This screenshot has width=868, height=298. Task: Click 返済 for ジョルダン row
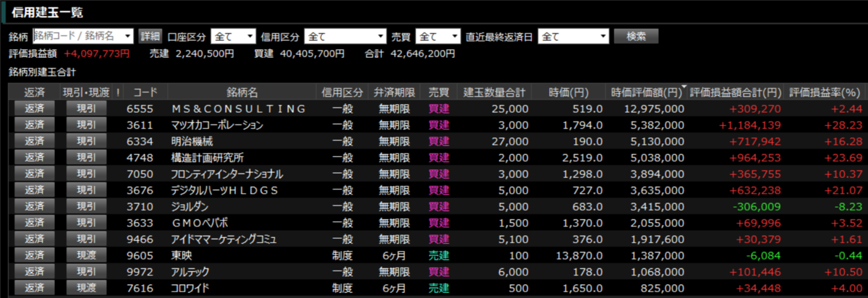coord(34,206)
